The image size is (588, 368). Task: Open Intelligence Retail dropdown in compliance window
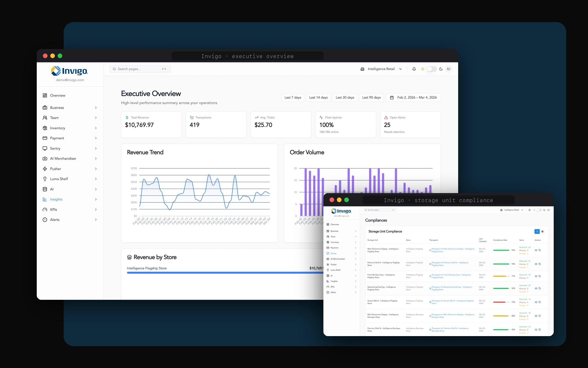pyautogui.click(x=512, y=210)
